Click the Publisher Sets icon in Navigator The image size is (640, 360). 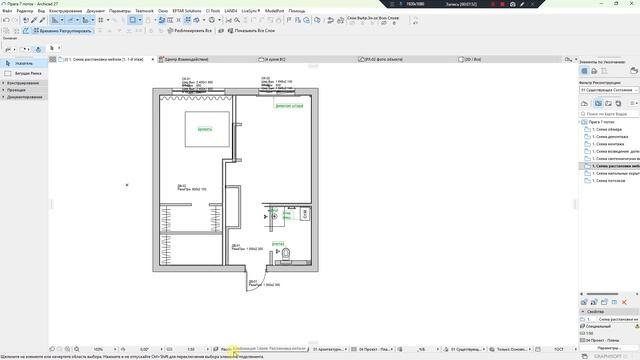coord(618,104)
